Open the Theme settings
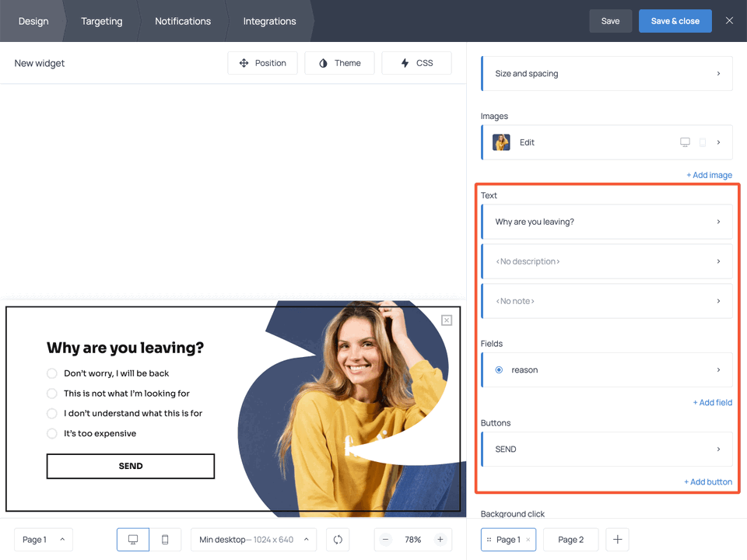Image resolution: width=747 pixels, height=560 pixels. [339, 63]
